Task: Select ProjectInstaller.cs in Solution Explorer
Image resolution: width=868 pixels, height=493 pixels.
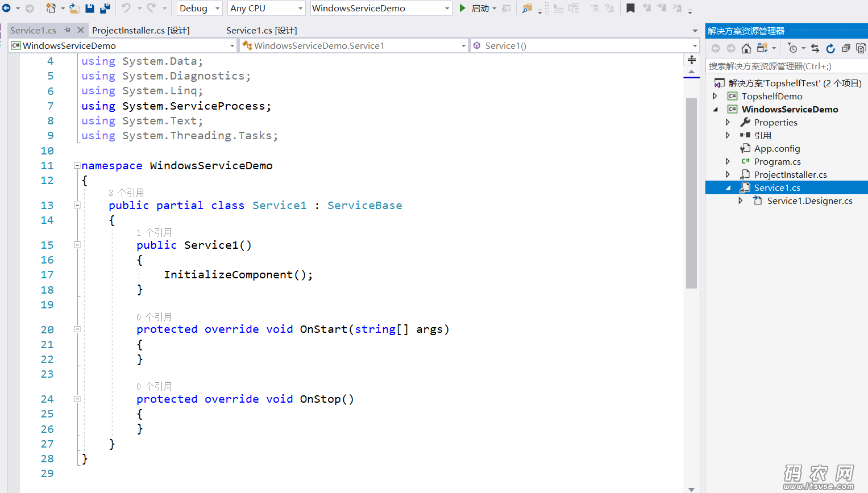Action: pos(791,174)
